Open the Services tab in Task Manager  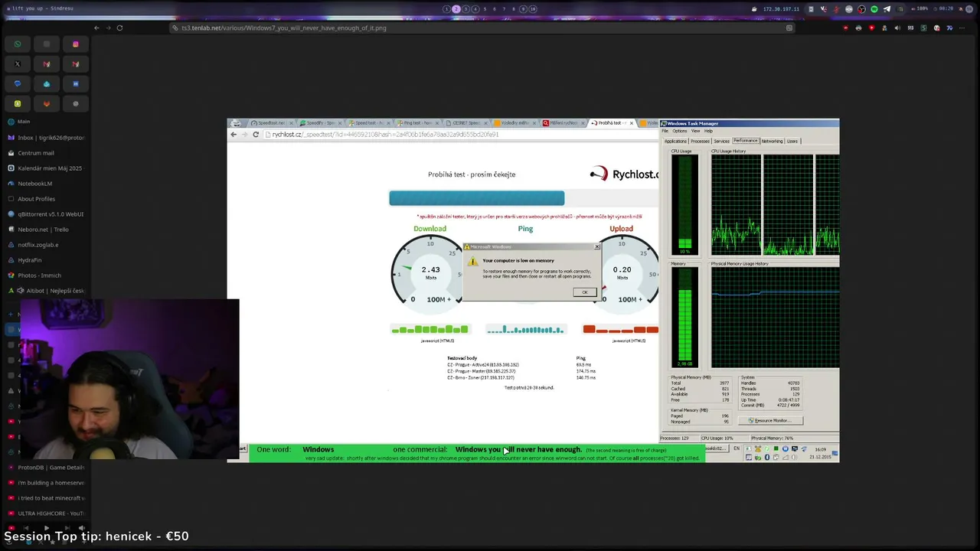[721, 141]
